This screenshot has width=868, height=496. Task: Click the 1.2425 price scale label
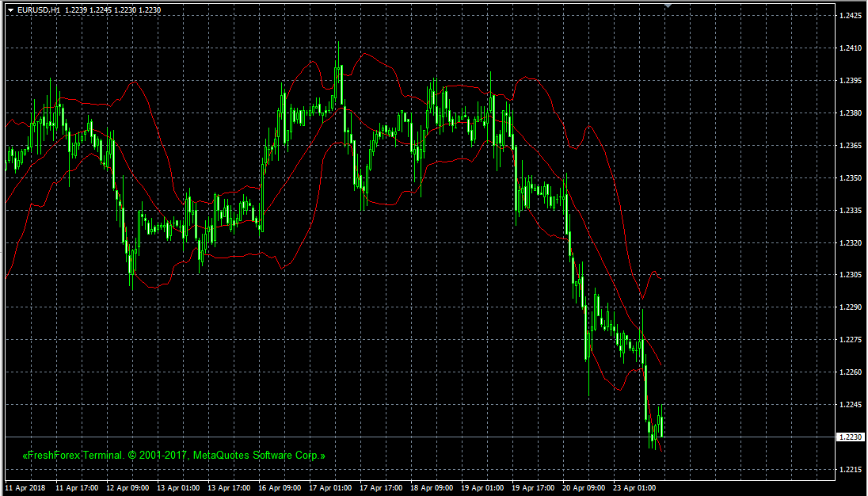848,16
